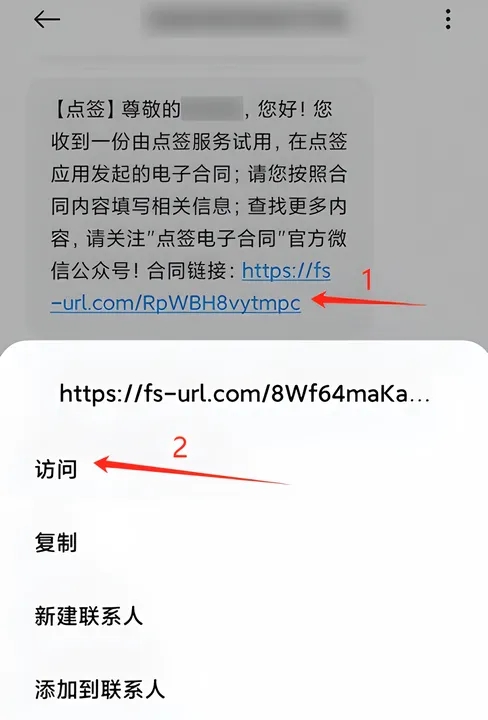Select 访问 to visit the link
This screenshot has height=720, width=488.
[x=56, y=470]
